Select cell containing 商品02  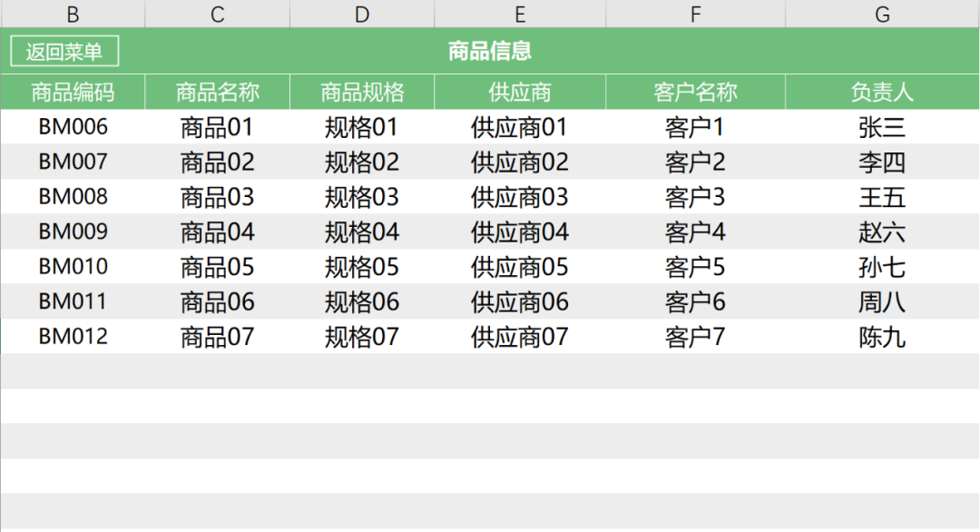(217, 163)
